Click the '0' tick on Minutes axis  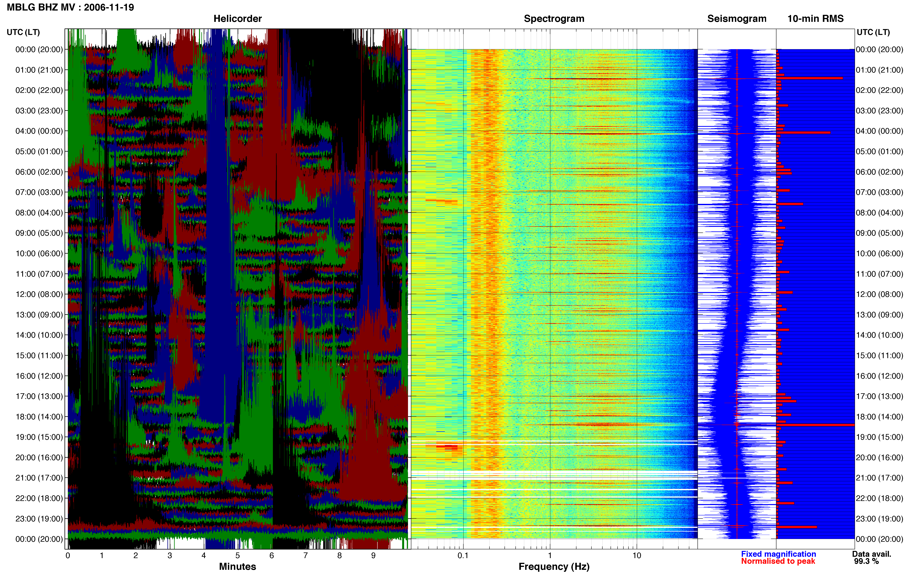pyautogui.click(x=68, y=555)
